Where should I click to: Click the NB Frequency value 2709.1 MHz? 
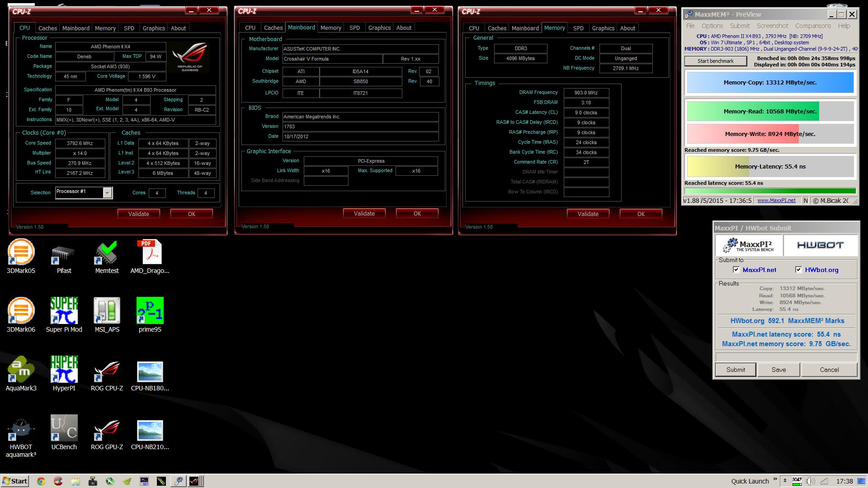[626, 68]
